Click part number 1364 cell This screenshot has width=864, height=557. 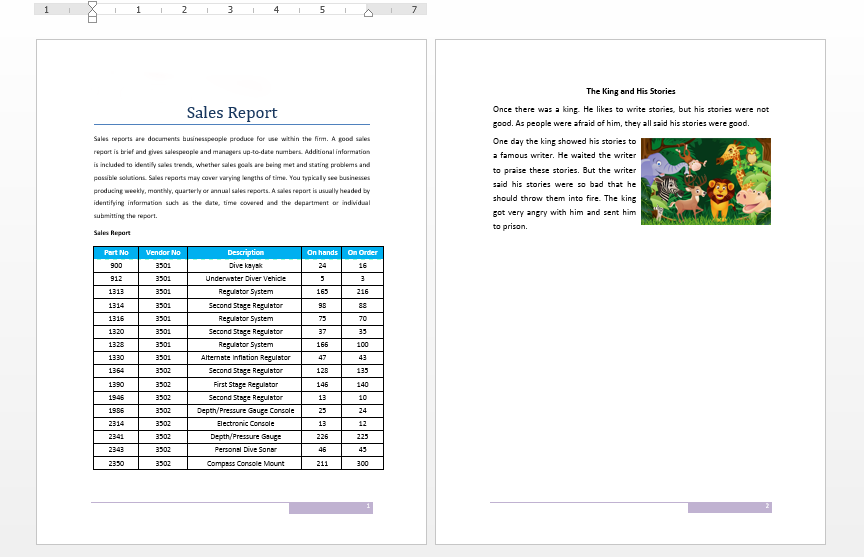click(116, 371)
